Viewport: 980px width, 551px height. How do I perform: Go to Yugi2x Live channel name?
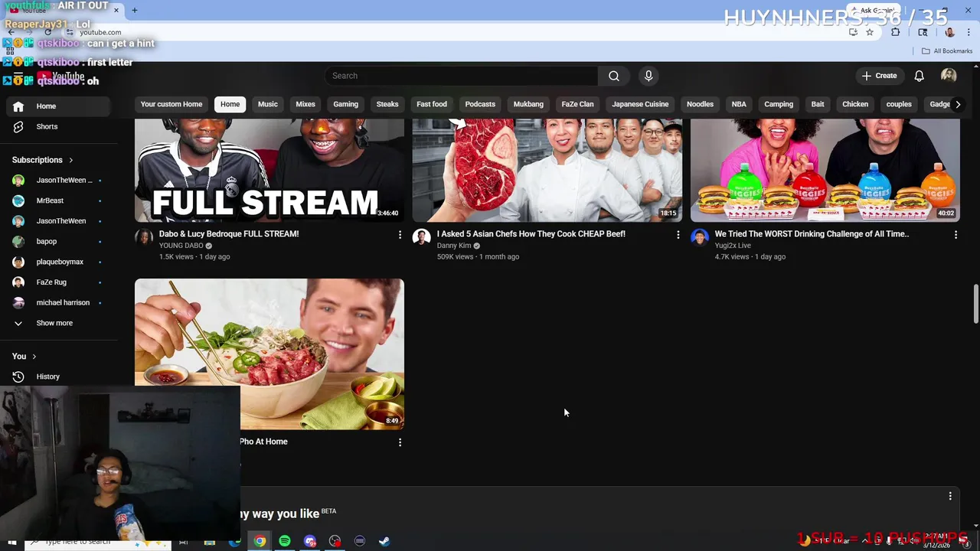tap(733, 246)
